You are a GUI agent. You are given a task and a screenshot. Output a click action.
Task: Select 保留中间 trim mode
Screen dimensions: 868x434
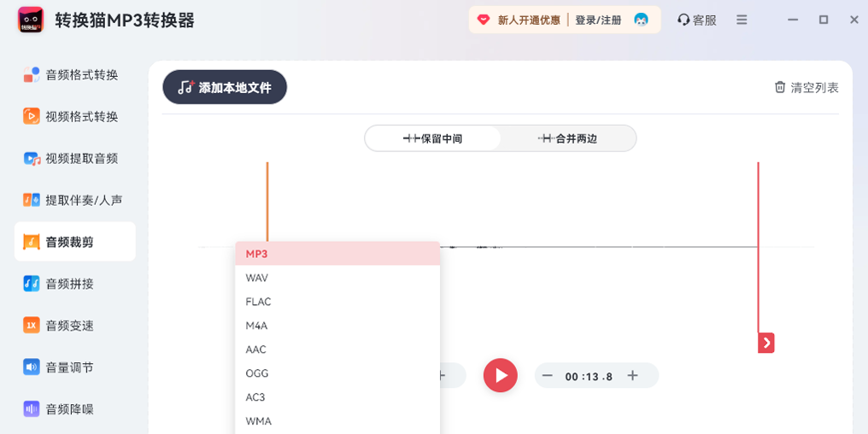(433, 138)
